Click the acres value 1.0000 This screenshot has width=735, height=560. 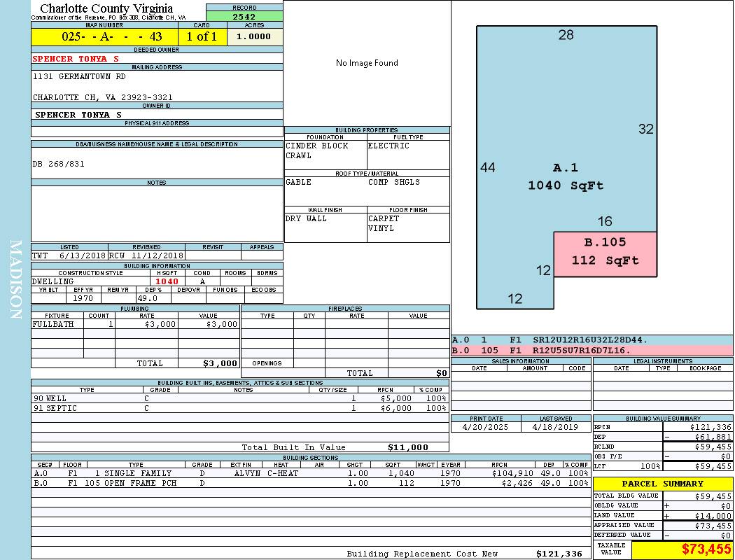(253, 37)
